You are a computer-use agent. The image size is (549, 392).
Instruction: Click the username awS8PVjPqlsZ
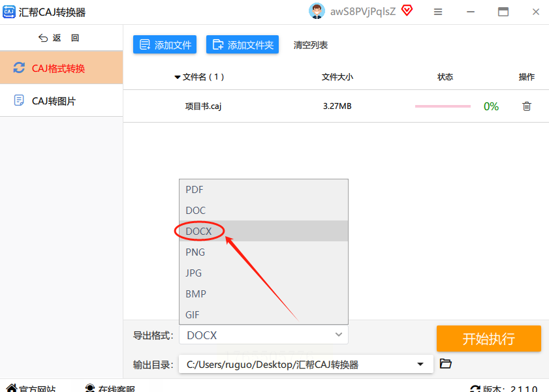pyautogui.click(x=363, y=12)
